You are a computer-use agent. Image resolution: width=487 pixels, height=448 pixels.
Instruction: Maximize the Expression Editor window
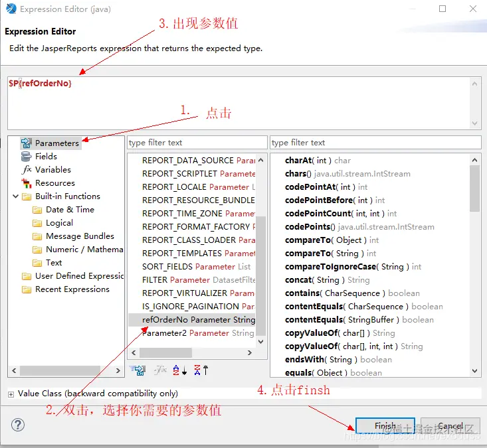[x=442, y=9]
